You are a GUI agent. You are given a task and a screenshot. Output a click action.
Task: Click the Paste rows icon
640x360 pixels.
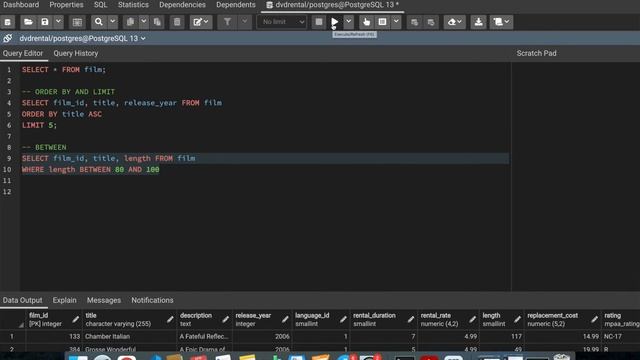[157, 22]
